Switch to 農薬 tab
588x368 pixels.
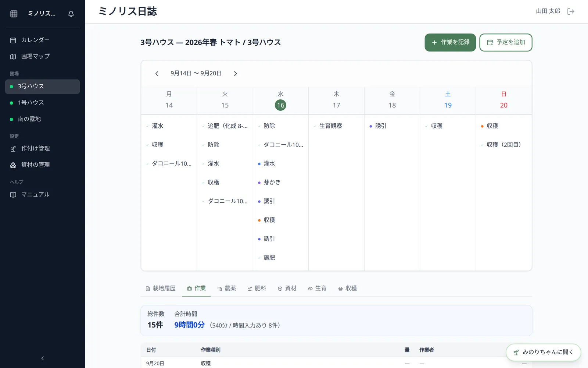(227, 289)
